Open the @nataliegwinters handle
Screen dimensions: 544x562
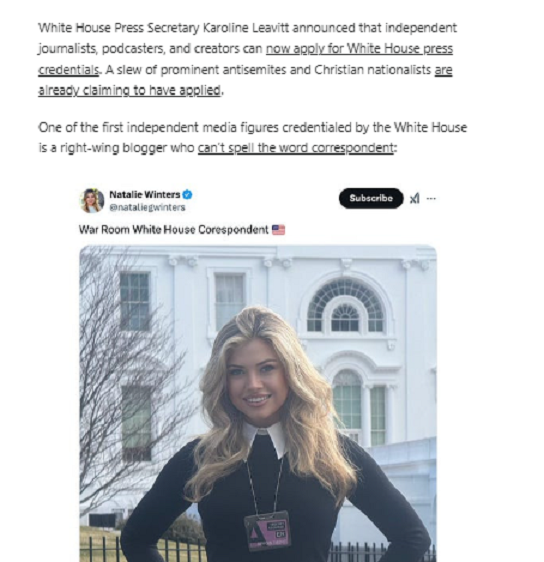coord(147,207)
